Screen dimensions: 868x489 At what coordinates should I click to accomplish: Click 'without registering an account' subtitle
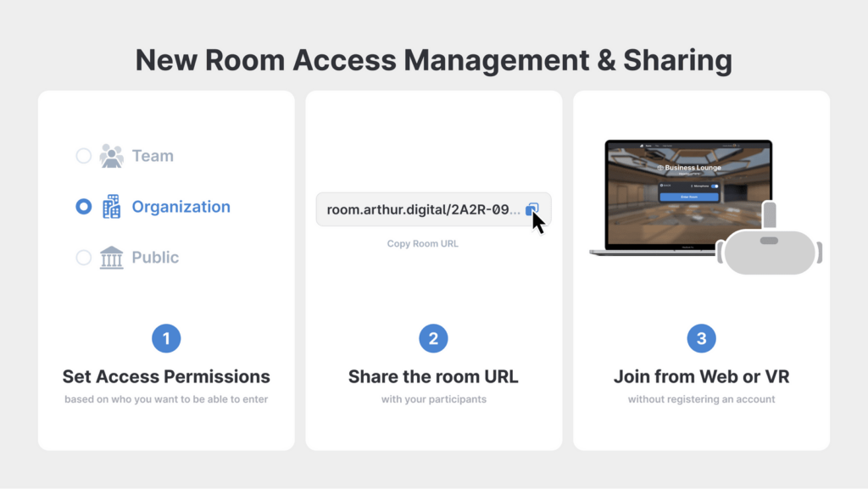tap(701, 399)
